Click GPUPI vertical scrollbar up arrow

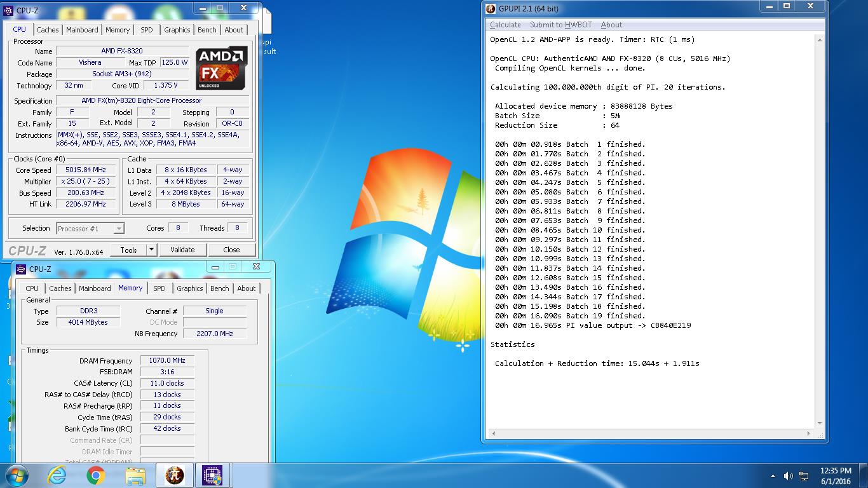point(819,39)
